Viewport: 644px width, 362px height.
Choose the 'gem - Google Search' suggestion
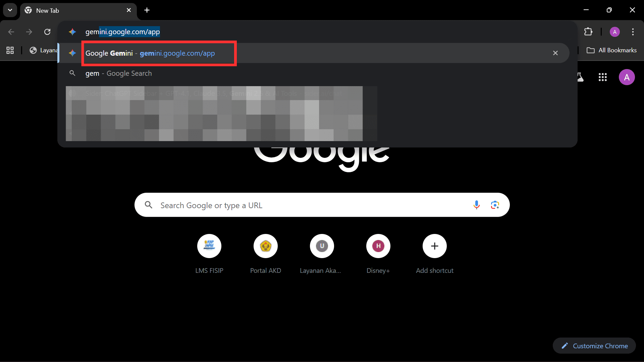118,73
